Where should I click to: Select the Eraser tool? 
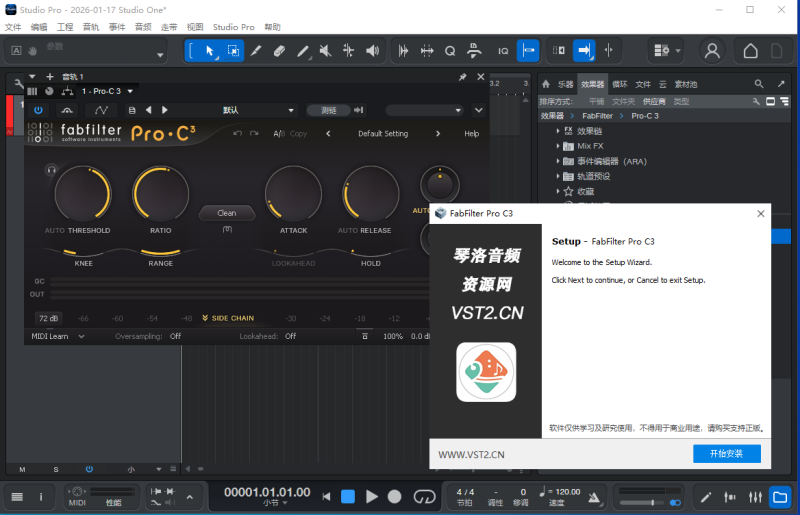(279, 51)
